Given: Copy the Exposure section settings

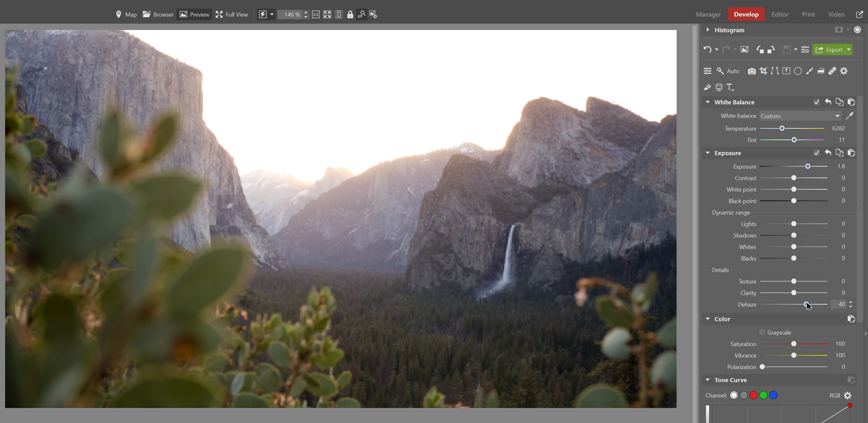Looking at the screenshot, I should 839,153.
